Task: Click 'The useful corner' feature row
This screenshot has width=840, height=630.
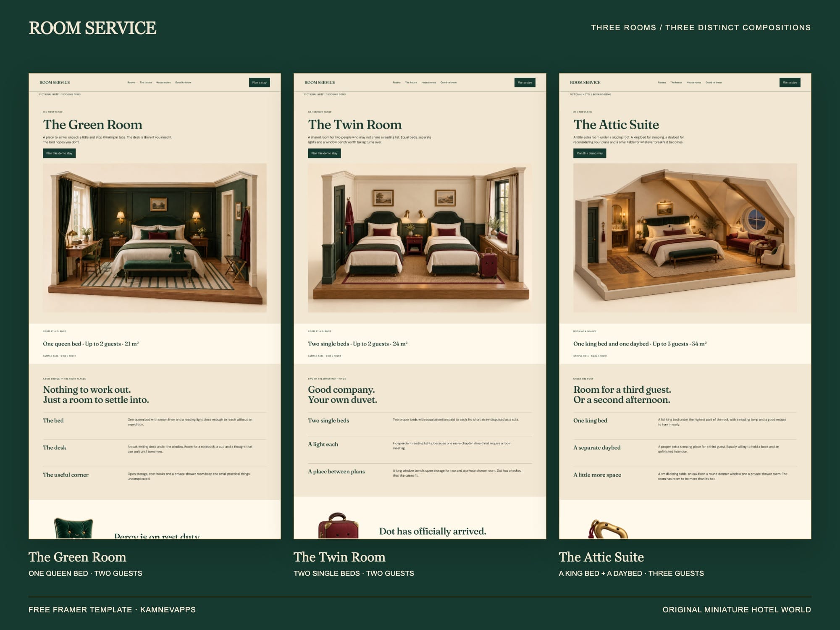Action: click(155, 477)
